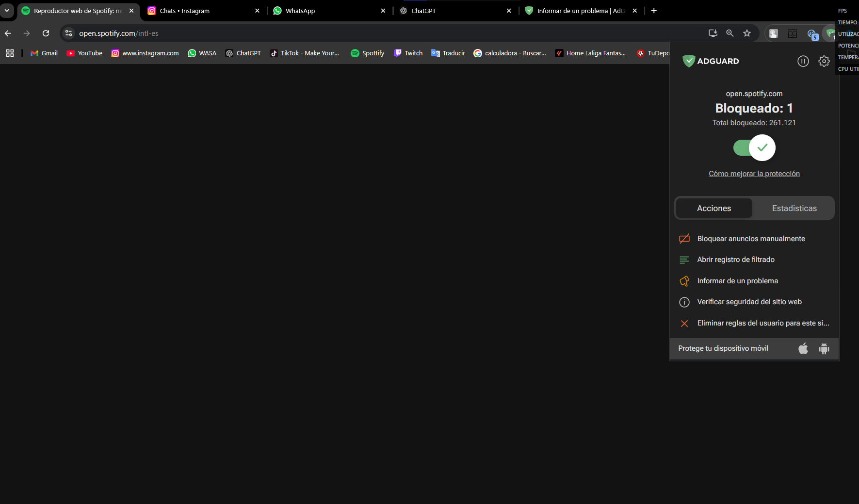
Task: Open the site permissions dropdown in address bar
Action: coord(68,33)
